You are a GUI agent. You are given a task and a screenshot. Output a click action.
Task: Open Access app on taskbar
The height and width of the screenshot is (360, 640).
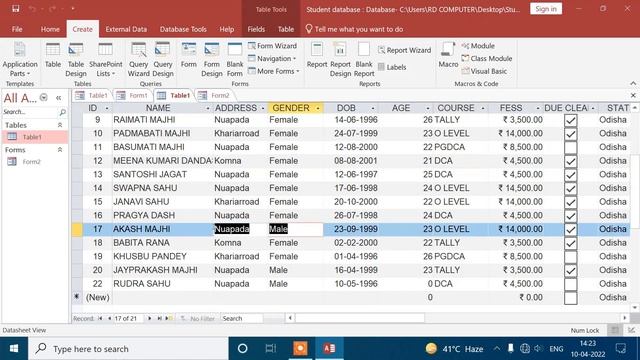tap(329, 349)
